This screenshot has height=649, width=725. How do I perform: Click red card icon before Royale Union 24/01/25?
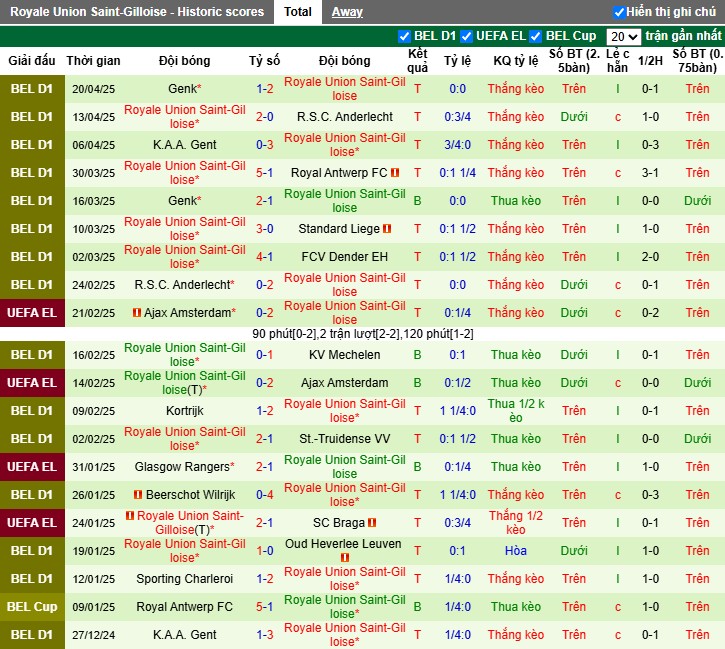click(x=130, y=515)
